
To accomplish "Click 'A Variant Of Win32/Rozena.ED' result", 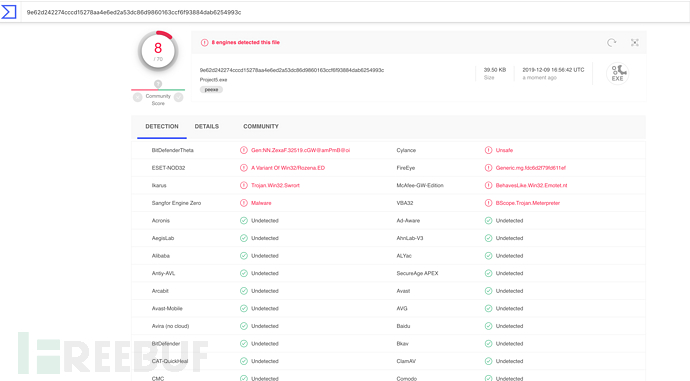I will click(288, 168).
